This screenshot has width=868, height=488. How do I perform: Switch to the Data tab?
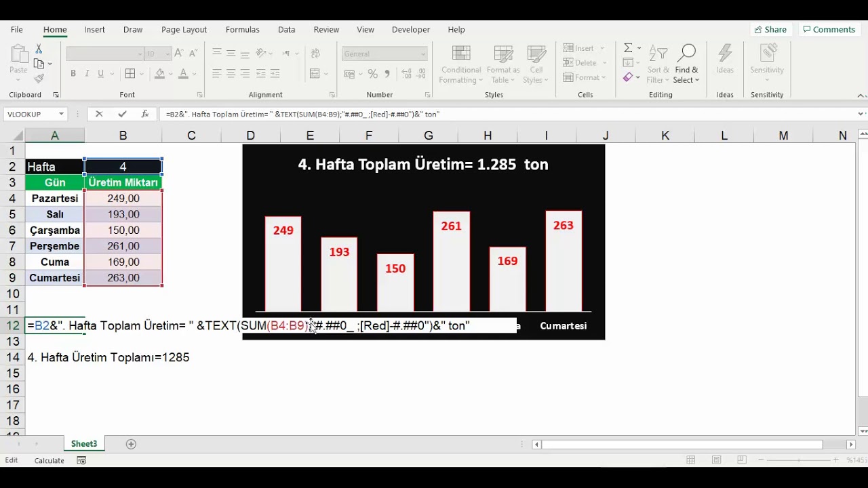click(287, 30)
